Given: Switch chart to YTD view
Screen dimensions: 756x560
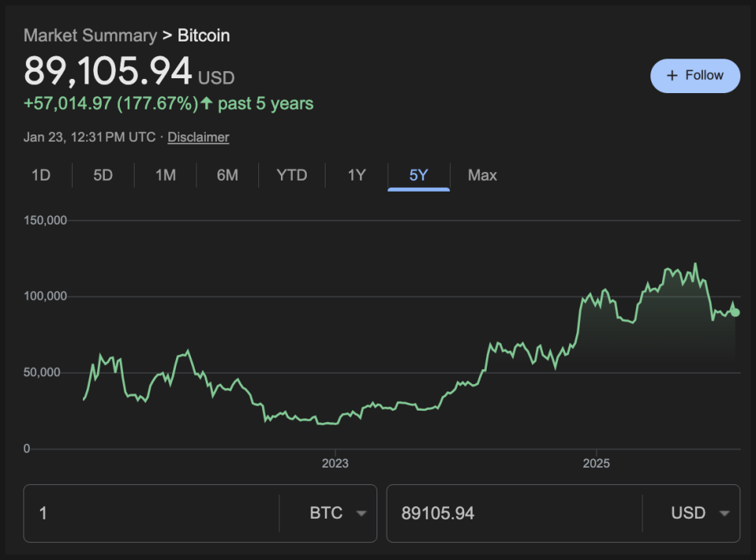Looking at the screenshot, I should pos(292,175).
